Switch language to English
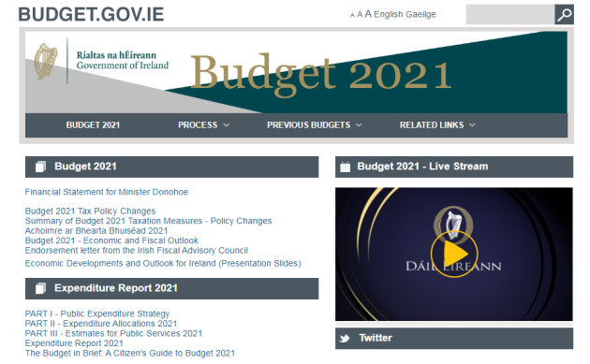Screen dimensions: 590x364 click(389, 14)
